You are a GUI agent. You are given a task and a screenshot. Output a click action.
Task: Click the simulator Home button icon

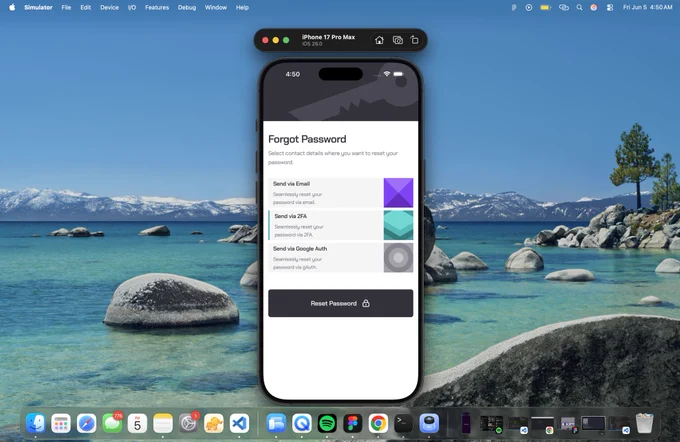pos(379,40)
